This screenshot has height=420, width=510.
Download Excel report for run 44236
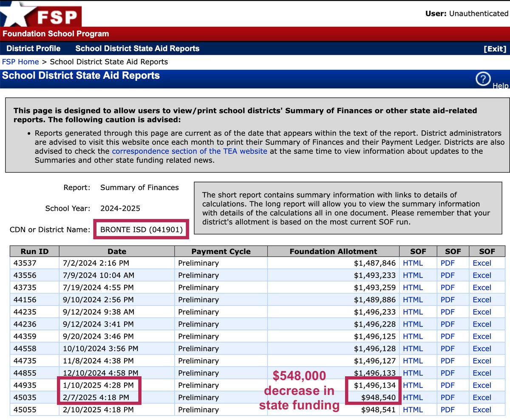tap(482, 324)
